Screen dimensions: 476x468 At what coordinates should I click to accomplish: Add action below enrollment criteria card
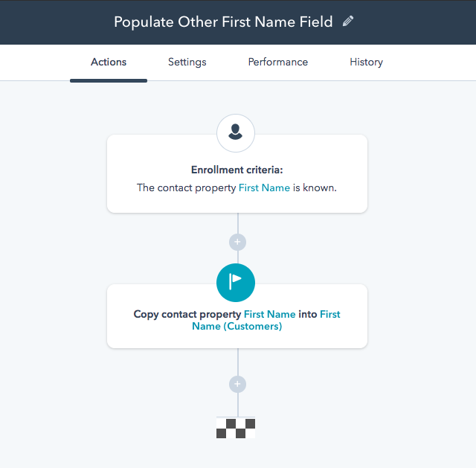coord(237,242)
